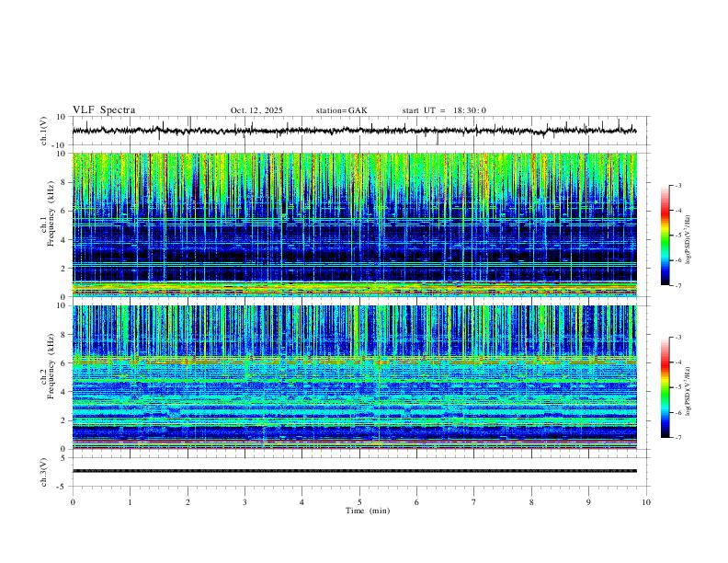Click the time axis tick label "1"
The image size is (728, 563).
130,502
